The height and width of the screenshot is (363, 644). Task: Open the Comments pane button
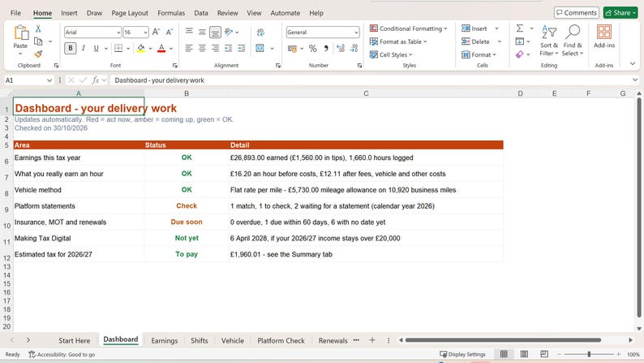576,13
